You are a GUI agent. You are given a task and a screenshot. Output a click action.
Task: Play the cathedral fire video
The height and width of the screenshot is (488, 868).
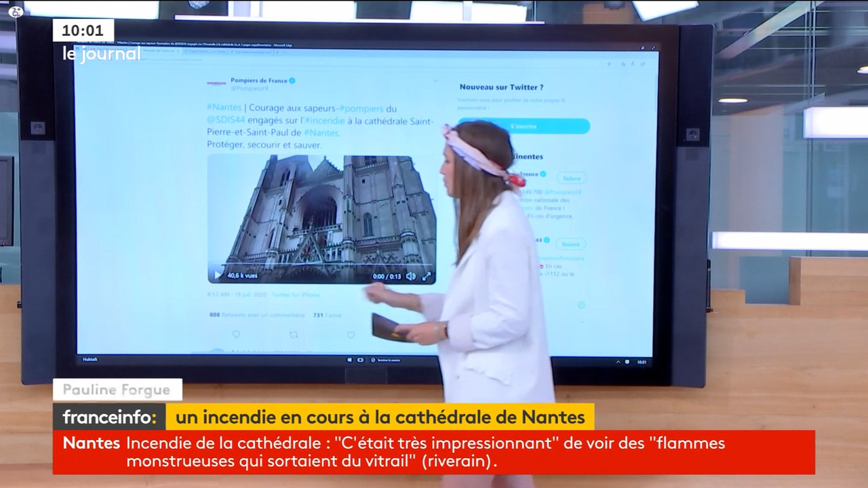click(218, 276)
